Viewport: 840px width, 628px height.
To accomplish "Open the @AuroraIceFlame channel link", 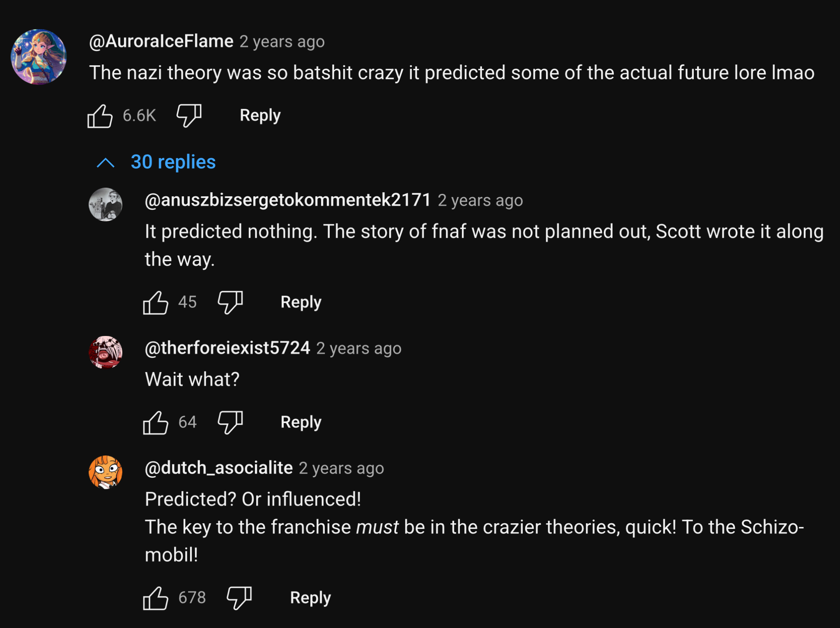I will (161, 41).
